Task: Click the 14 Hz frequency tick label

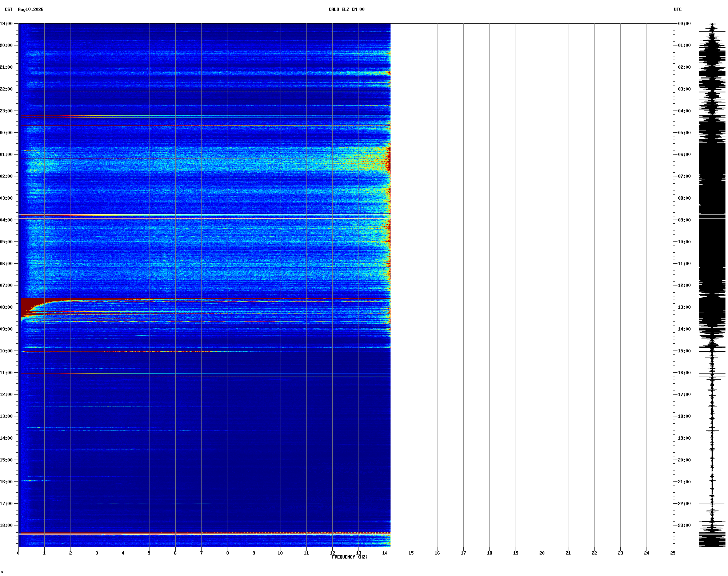Action: coord(385,553)
